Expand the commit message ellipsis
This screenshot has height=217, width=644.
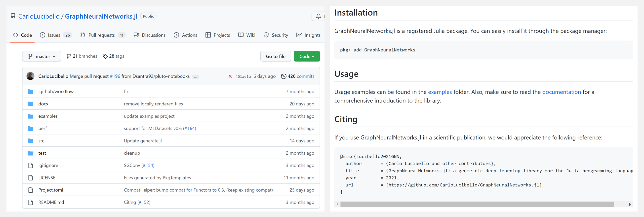pyautogui.click(x=196, y=77)
